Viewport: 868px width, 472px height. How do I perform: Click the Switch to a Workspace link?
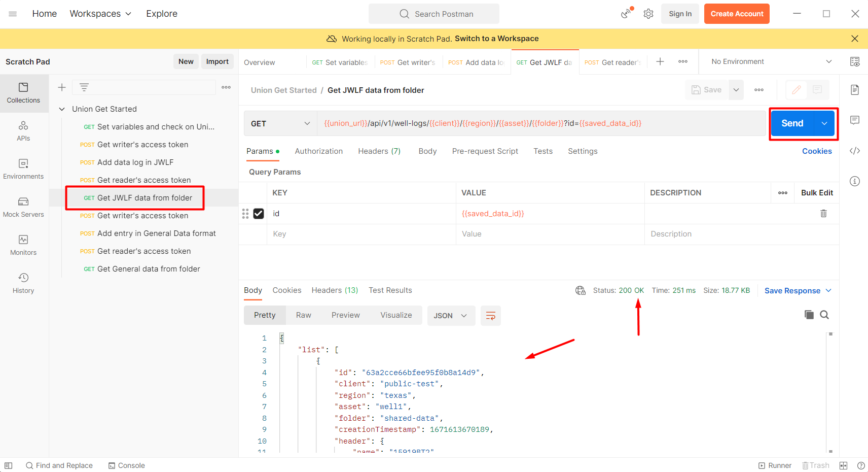[496, 39]
